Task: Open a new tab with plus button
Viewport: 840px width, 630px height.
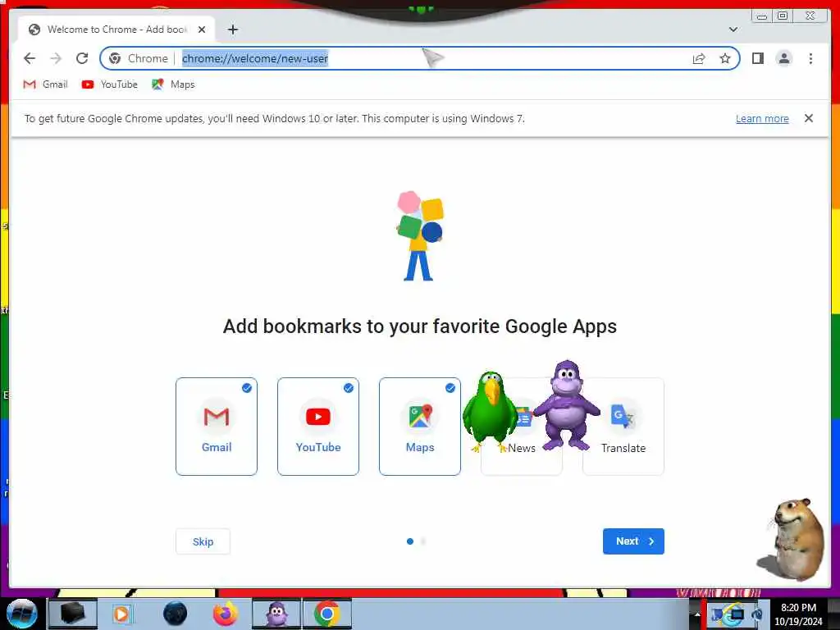Action: point(232,30)
